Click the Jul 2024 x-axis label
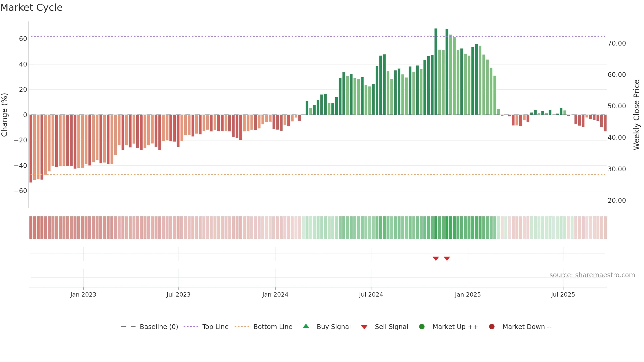 [x=371, y=294]
